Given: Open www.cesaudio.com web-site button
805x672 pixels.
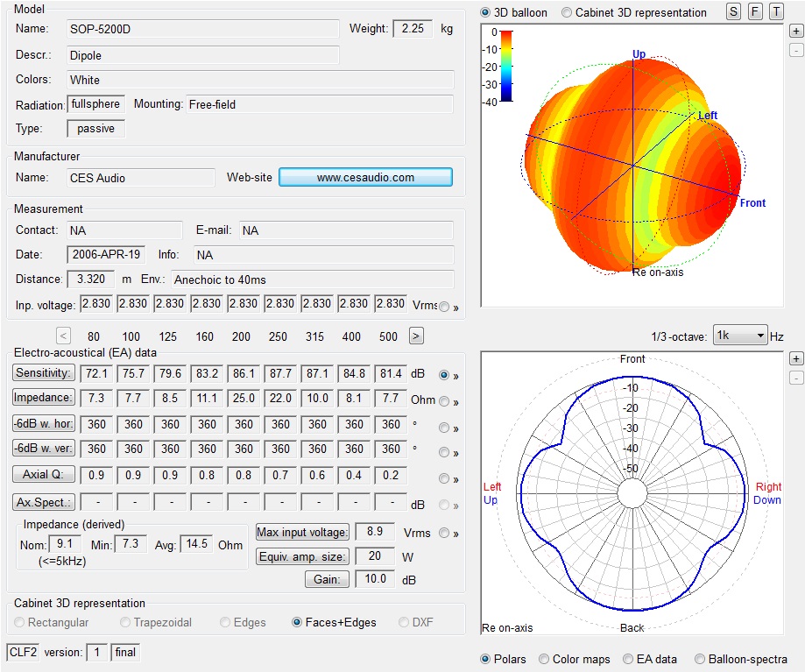Looking at the screenshot, I should (365, 177).
